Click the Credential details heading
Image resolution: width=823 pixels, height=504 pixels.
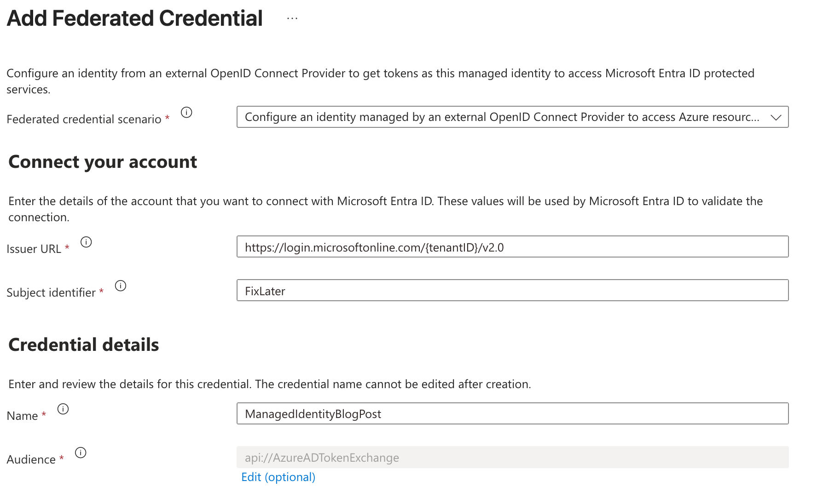pos(84,345)
